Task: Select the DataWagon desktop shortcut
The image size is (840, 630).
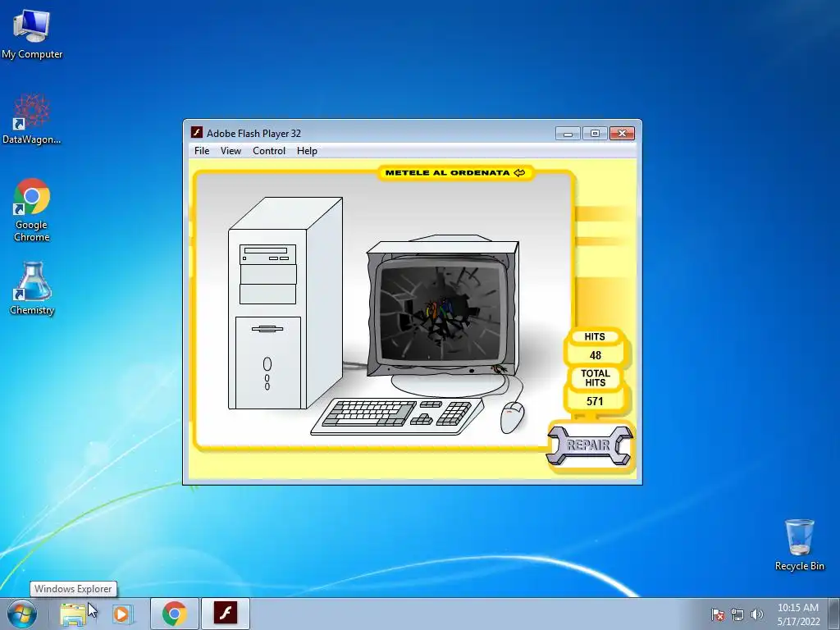Action: pyautogui.click(x=32, y=119)
